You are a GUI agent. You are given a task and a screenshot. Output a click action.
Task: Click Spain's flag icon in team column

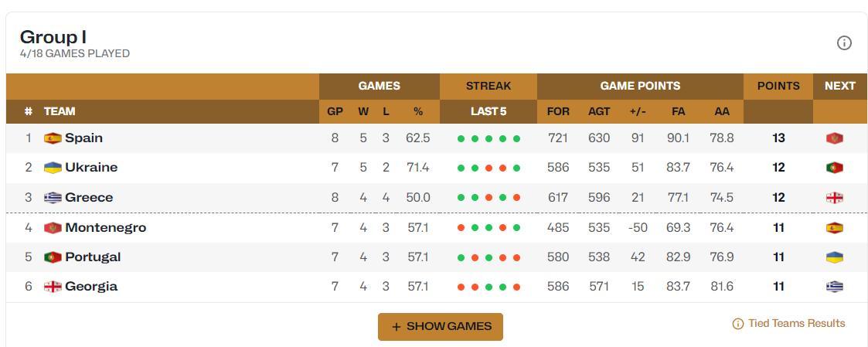click(53, 138)
